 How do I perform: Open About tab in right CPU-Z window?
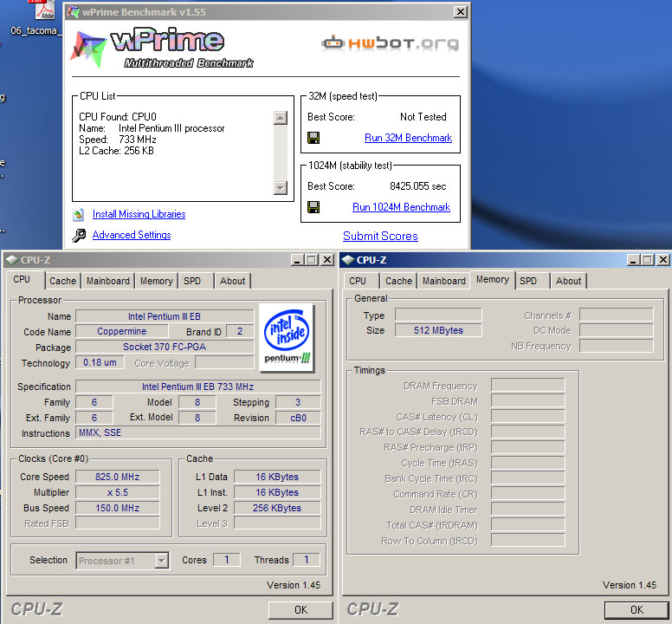point(568,281)
